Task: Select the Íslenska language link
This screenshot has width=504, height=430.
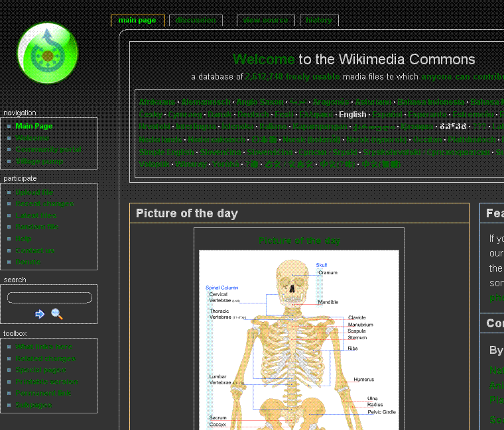Action: (237, 126)
